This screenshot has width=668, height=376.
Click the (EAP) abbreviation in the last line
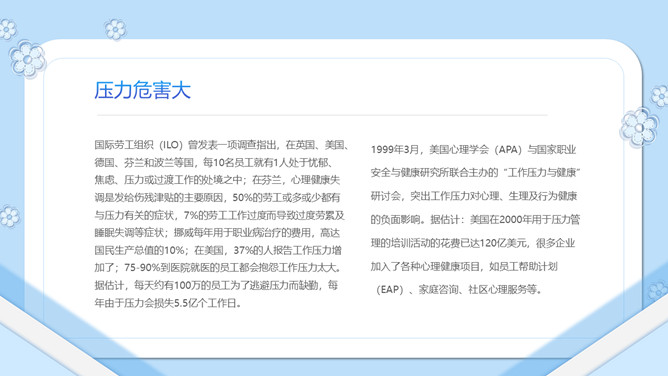389,290
